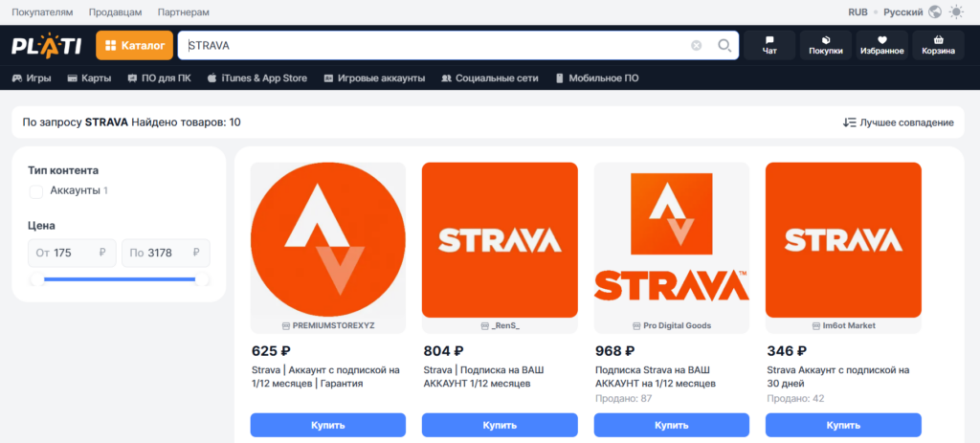This screenshot has width=980, height=443.
Task: Open Лучшее совпадение sort dropdown
Action: (x=898, y=122)
